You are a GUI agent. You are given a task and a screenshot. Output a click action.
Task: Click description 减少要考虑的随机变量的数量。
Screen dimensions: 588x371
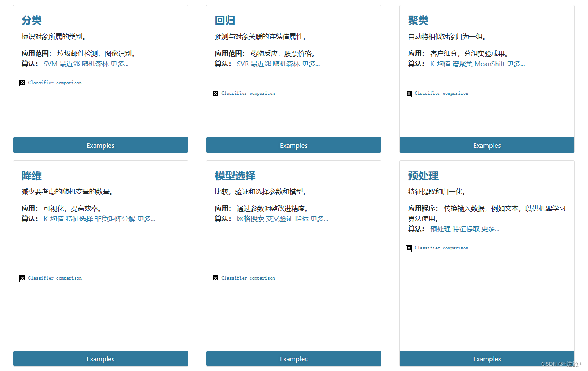[69, 192]
